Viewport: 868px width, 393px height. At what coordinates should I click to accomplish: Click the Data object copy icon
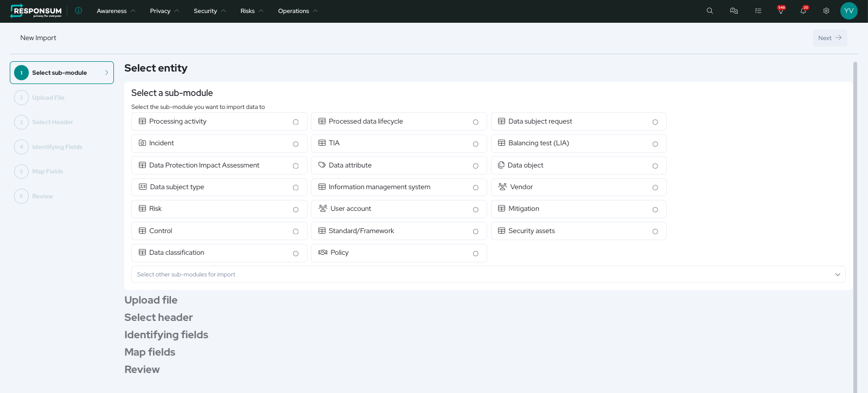click(501, 165)
